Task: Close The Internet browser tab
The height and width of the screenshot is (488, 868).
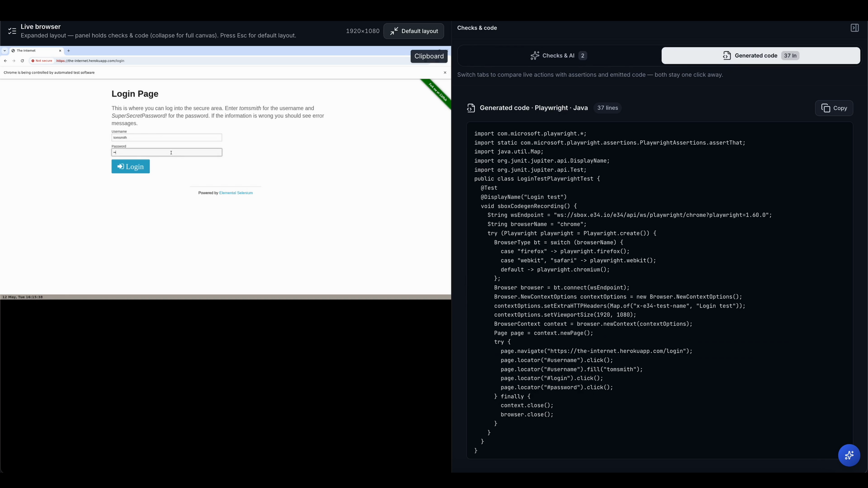Action: [x=60, y=51]
